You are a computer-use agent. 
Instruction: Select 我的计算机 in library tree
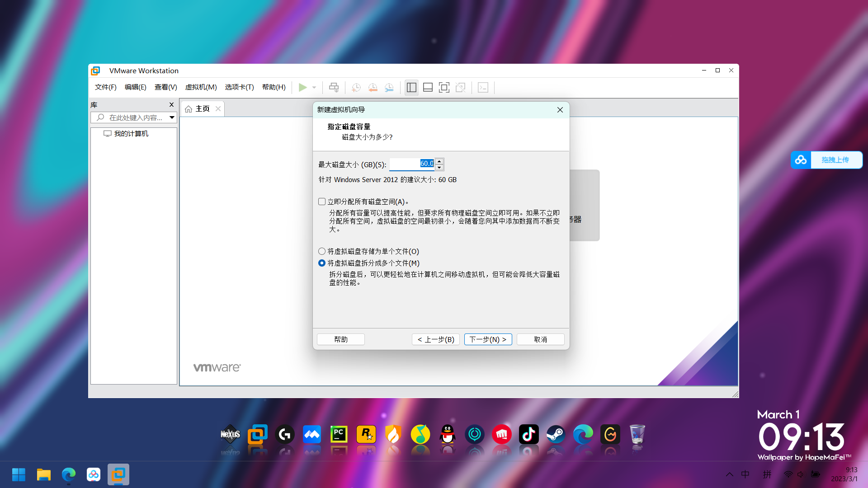click(131, 134)
